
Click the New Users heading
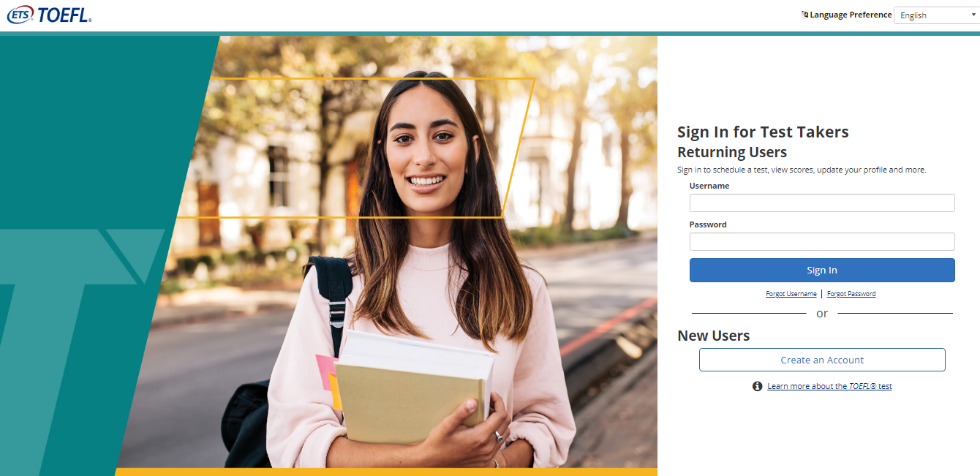[x=714, y=336]
